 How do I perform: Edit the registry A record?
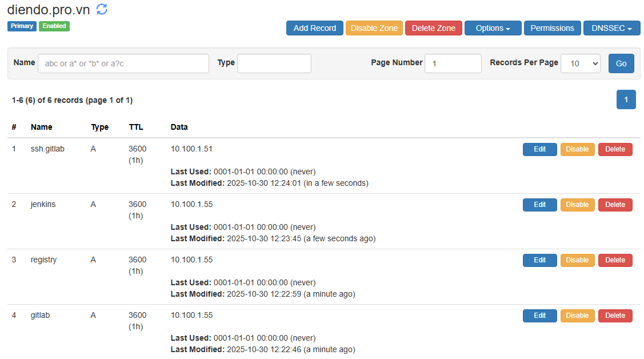pyautogui.click(x=539, y=260)
